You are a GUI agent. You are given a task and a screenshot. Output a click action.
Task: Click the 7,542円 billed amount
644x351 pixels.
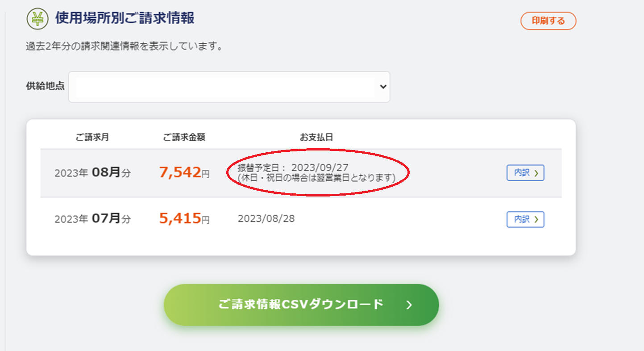point(184,173)
